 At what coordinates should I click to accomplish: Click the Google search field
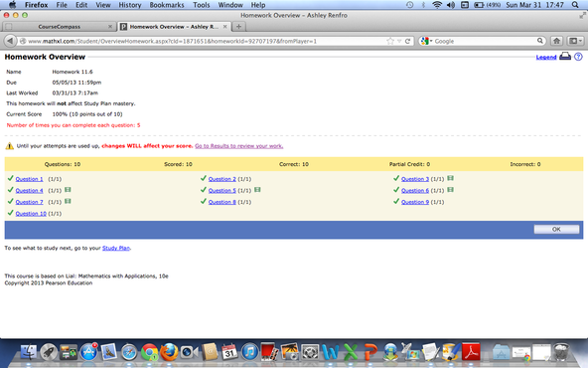tap(484, 41)
